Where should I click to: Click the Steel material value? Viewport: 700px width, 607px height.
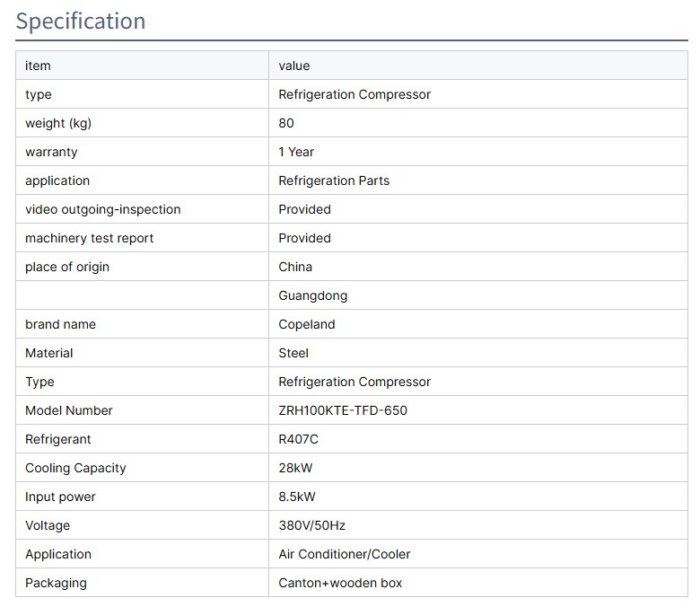pos(293,353)
